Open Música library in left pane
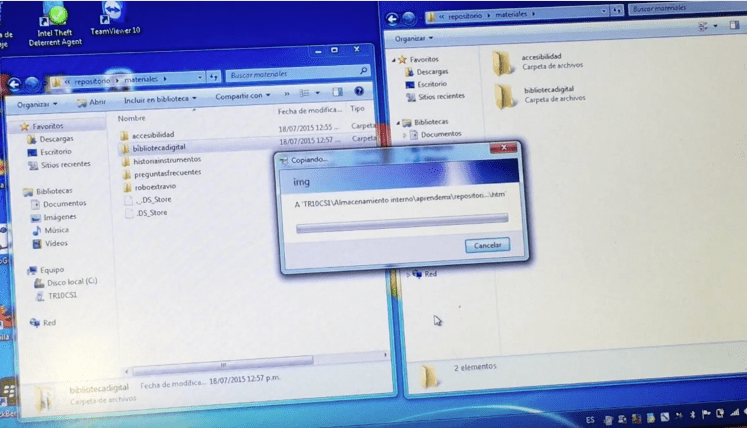The height and width of the screenshot is (428, 747). 50,230
